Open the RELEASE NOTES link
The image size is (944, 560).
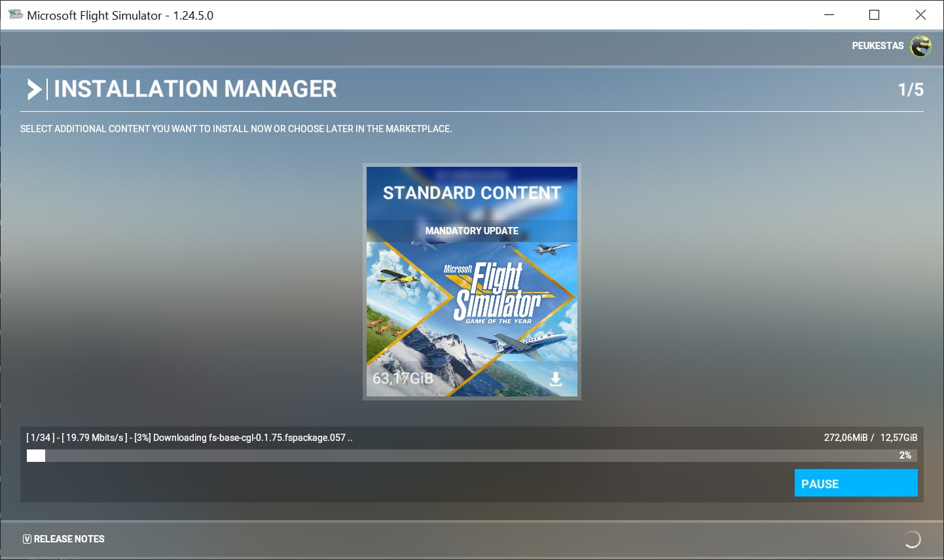coord(69,539)
